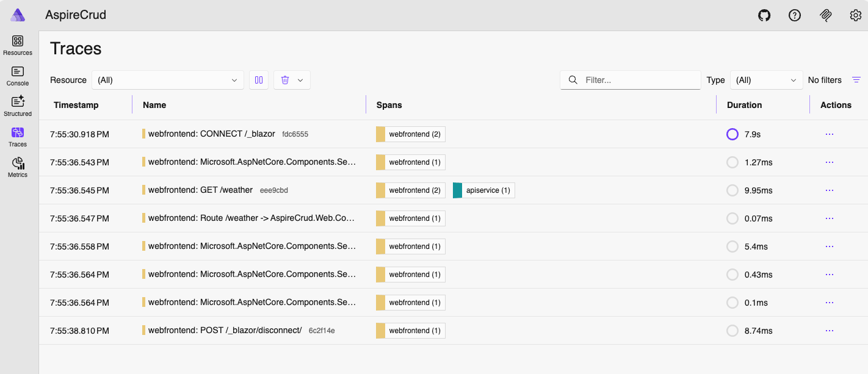The width and height of the screenshot is (868, 374).
Task: Open the Settings gear icon
Action: tap(856, 15)
